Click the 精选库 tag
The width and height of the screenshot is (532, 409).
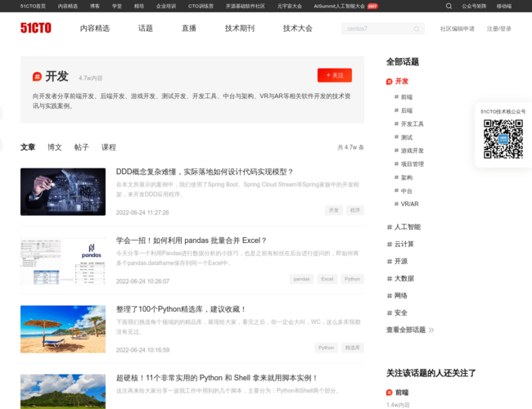point(353,348)
